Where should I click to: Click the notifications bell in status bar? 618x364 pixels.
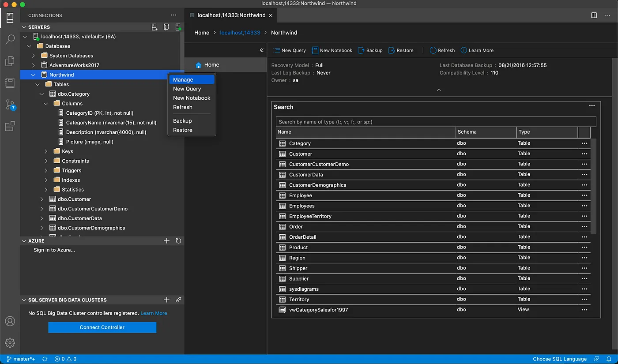click(x=609, y=359)
